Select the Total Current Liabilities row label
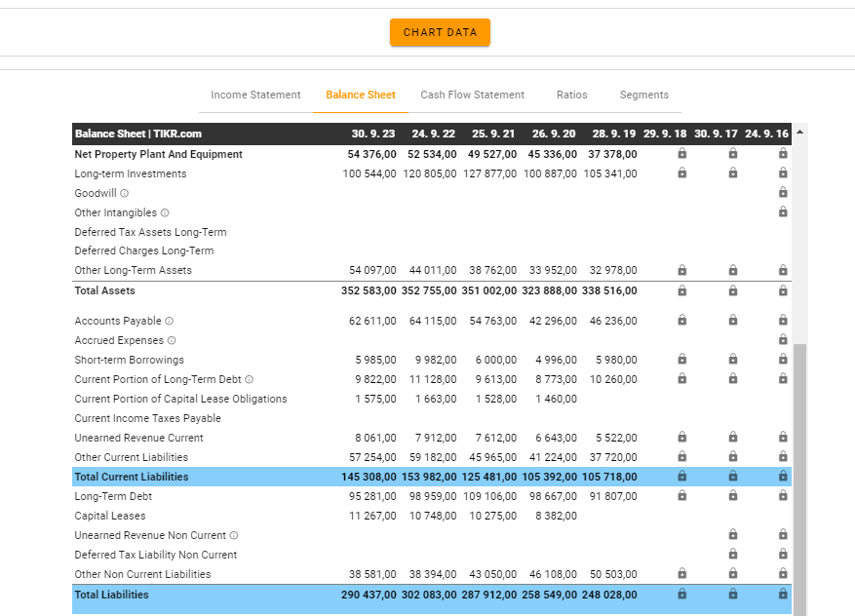Image resolution: width=855 pixels, height=616 pixels. 132,477
